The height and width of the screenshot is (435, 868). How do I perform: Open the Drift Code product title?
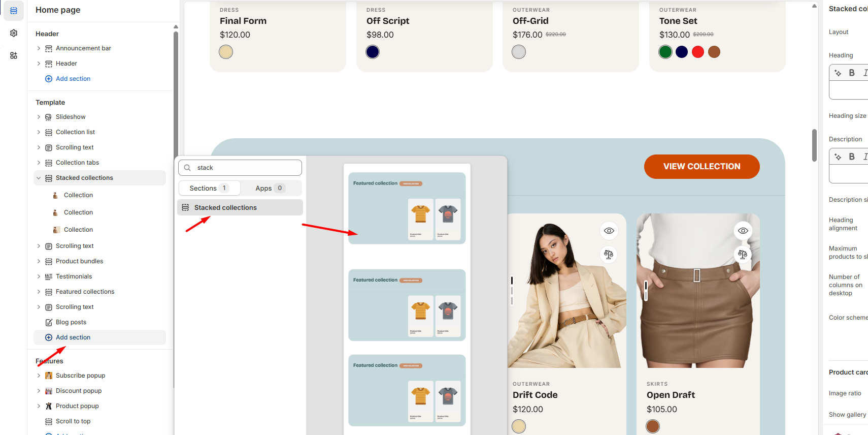[535, 395]
